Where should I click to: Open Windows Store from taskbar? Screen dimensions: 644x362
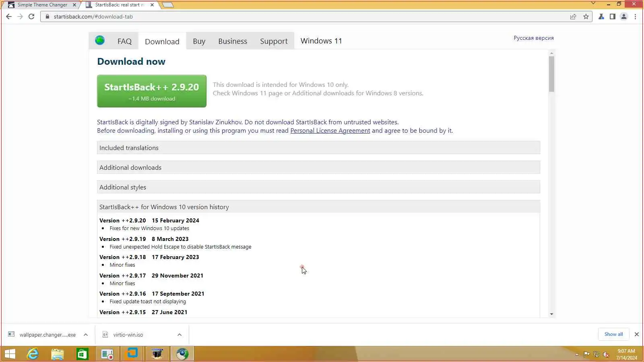click(x=83, y=354)
